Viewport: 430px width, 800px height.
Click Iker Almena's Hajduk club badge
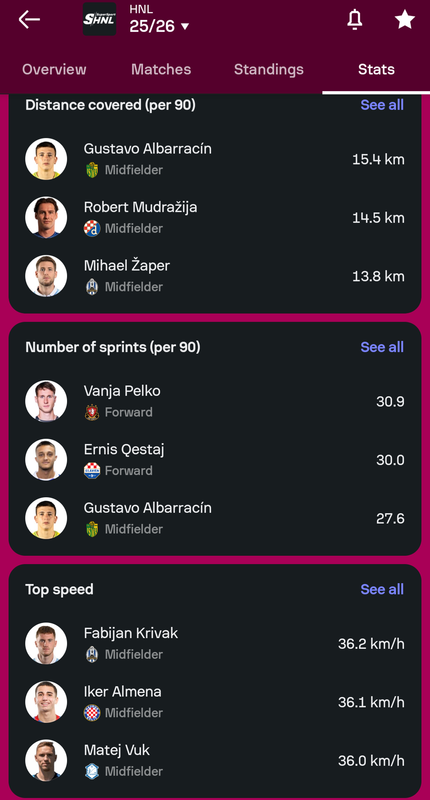92,713
